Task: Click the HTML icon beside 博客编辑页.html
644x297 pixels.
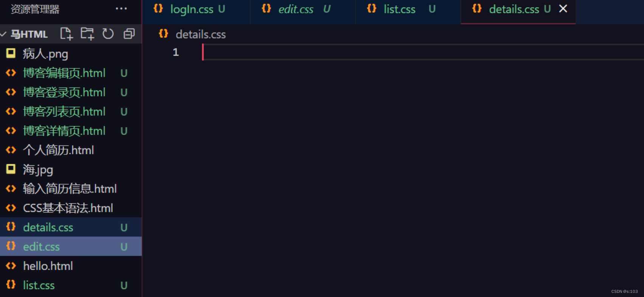Action: [11, 73]
